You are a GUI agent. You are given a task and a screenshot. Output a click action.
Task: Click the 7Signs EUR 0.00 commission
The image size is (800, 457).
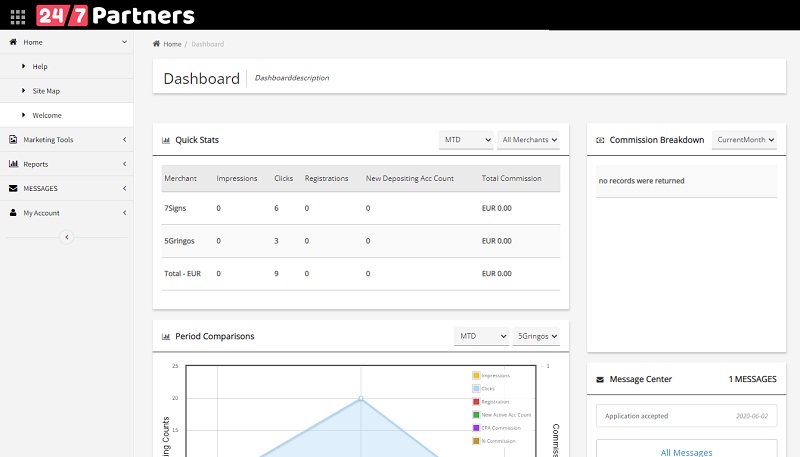pos(496,208)
